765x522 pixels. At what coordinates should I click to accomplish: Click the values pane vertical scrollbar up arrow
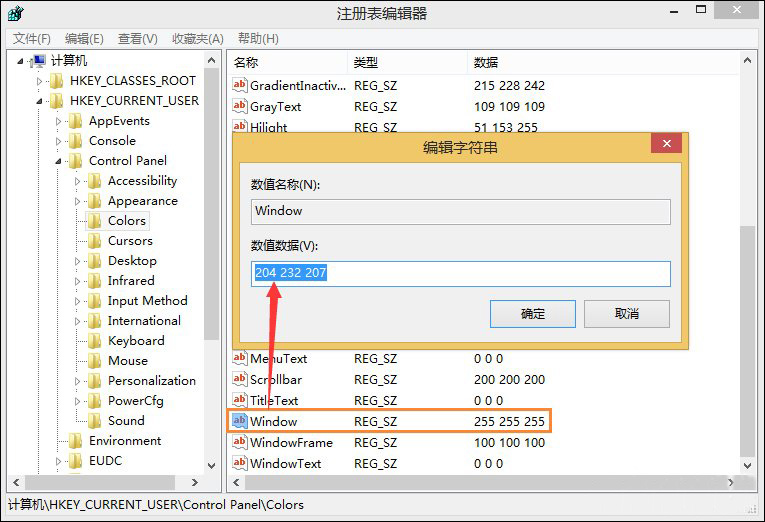click(x=747, y=60)
